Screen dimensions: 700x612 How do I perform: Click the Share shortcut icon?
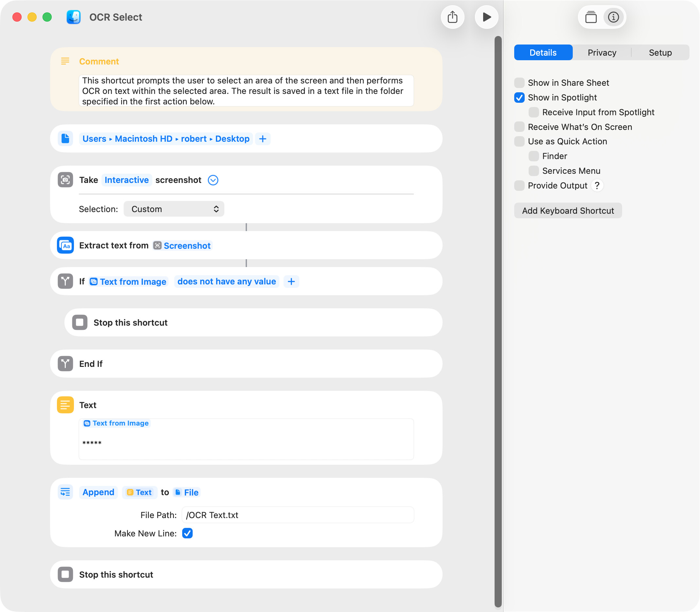(x=453, y=17)
